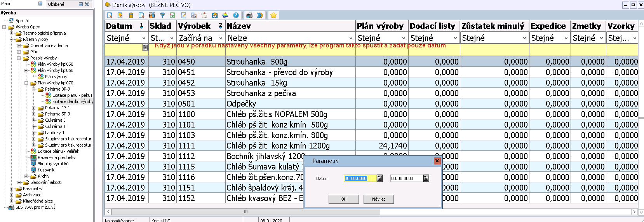This screenshot has height=222, width=644.
Task: Open calendar picker for first Datum field
Action: click(379, 178)
